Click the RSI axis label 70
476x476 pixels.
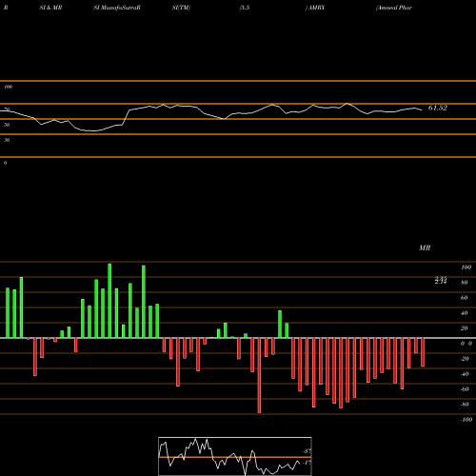7,109
